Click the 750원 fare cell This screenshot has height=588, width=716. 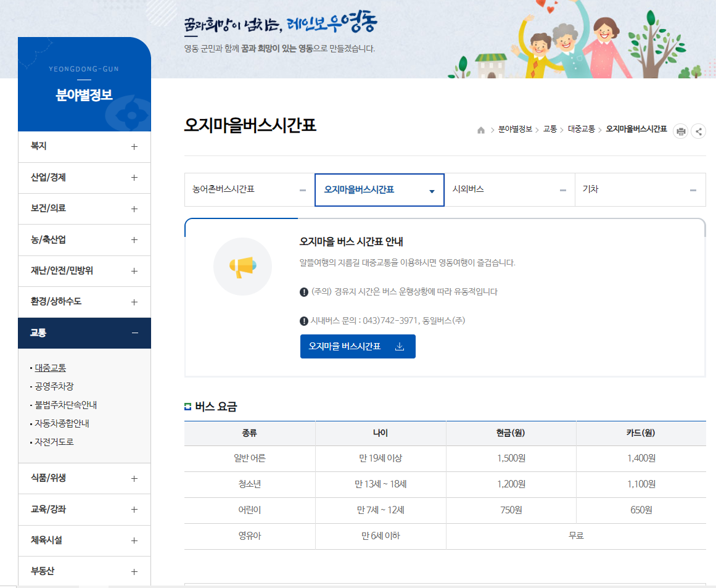coord(511,510)
